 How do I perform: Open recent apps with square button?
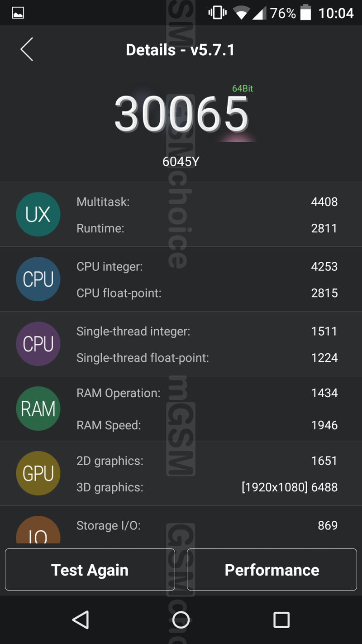pos(281,620)
